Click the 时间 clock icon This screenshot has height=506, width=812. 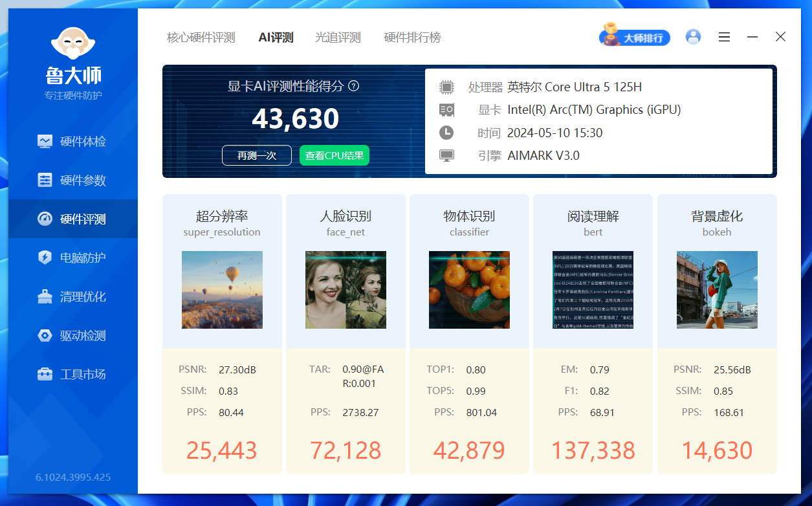tap(446, 133)
